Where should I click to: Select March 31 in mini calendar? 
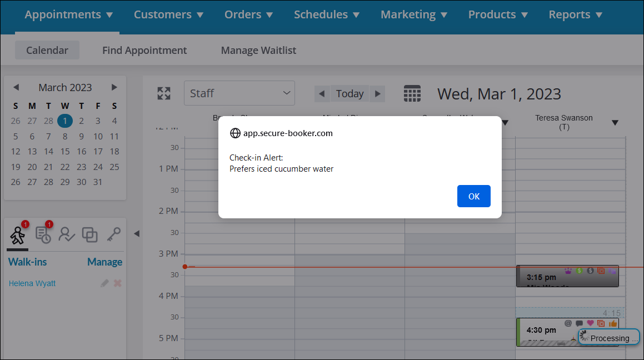pyautogui.click(x=98, y=182)
